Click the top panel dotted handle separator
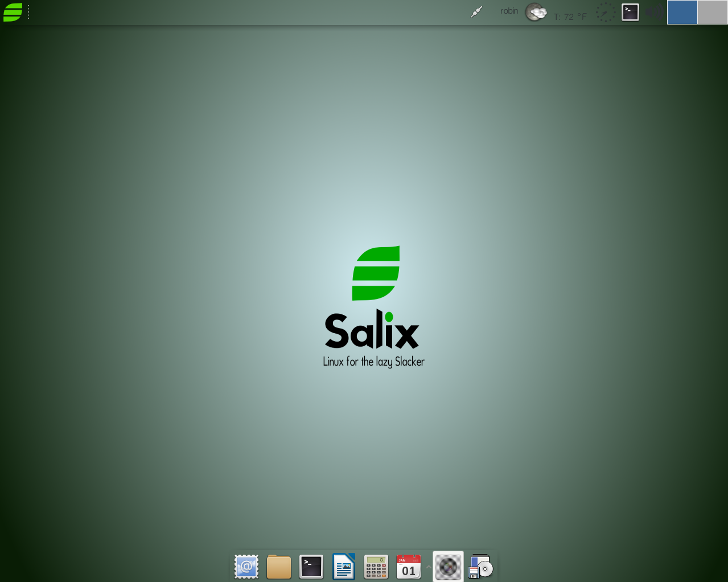This screenshot has width=728, height=582. click(28, 12)
